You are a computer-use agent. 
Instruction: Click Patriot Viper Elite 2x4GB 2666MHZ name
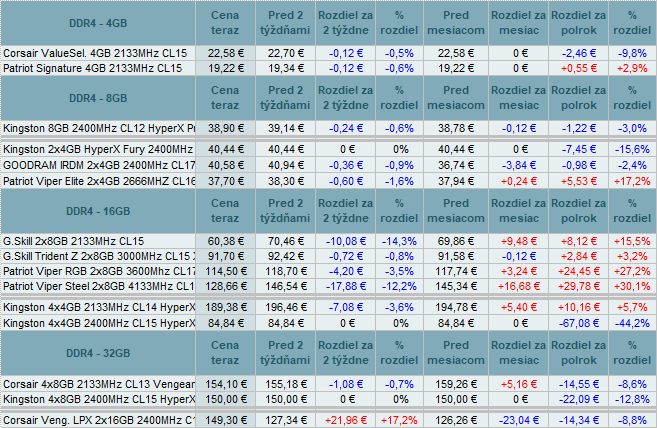99,182
